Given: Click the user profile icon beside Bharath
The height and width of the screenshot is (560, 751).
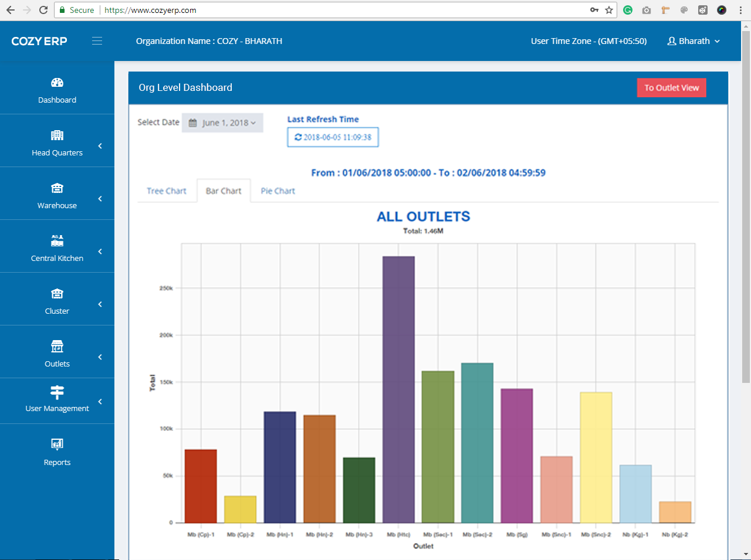Looking at the screenshot, I should (x=672, y=41).
